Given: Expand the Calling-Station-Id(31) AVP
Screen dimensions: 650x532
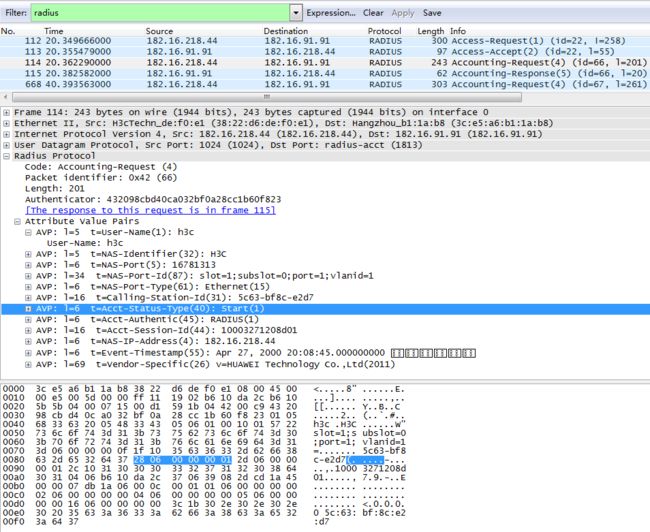Looking at the screenshot, I should click(28, 298).
